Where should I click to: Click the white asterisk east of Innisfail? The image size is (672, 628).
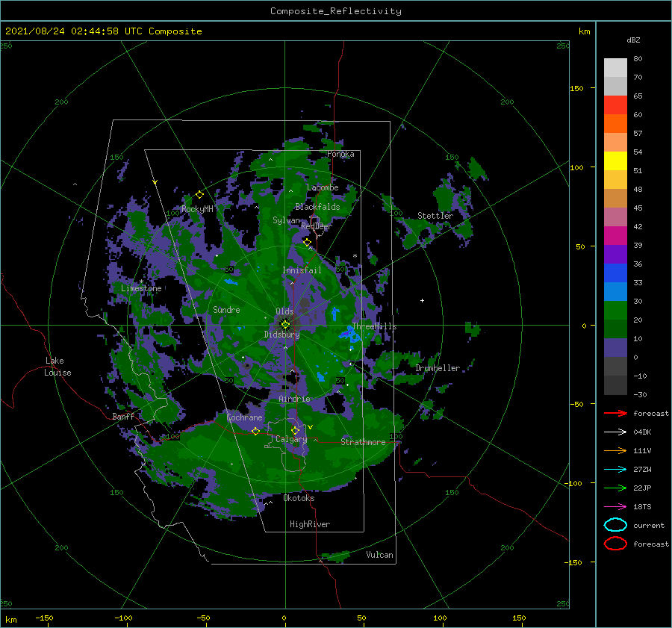coord(355,256)
